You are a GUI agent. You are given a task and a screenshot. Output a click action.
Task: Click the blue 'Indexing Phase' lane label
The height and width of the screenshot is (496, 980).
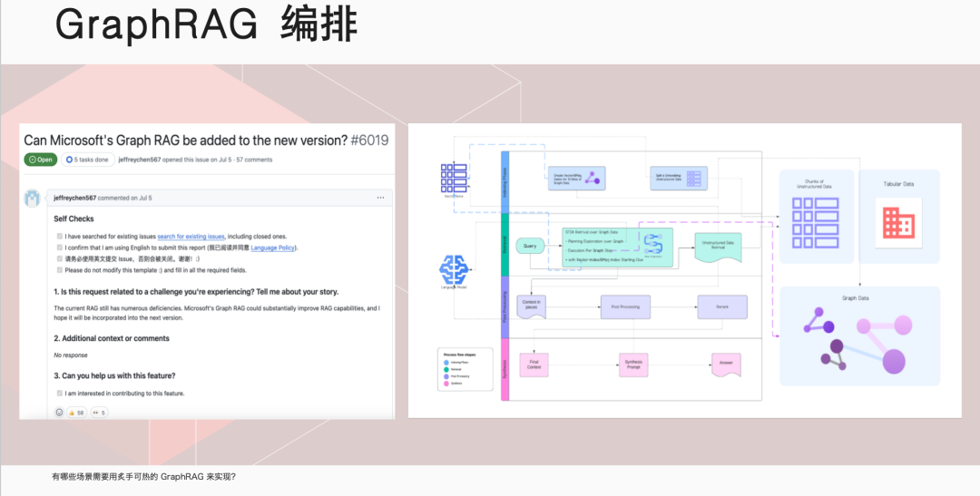click(x=505, y=181)
